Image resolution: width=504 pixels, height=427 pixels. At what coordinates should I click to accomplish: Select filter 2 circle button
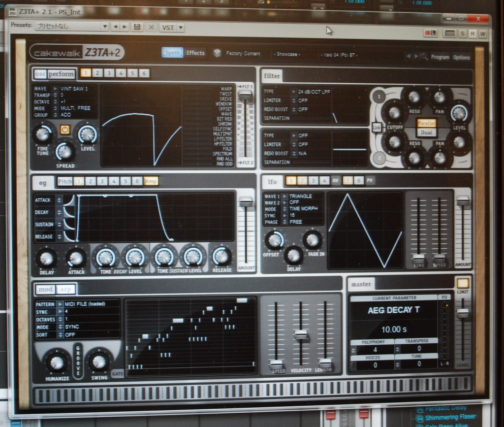(379, 158)
